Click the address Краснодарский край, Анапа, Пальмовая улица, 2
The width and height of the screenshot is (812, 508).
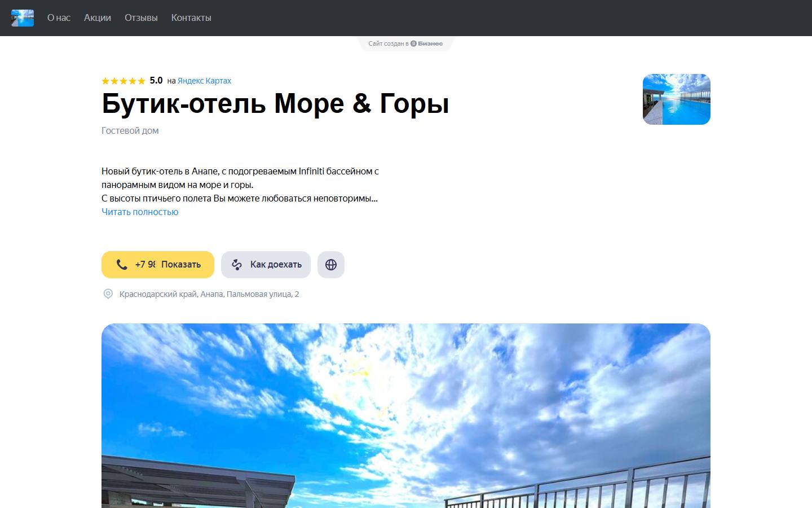point(209,294)
